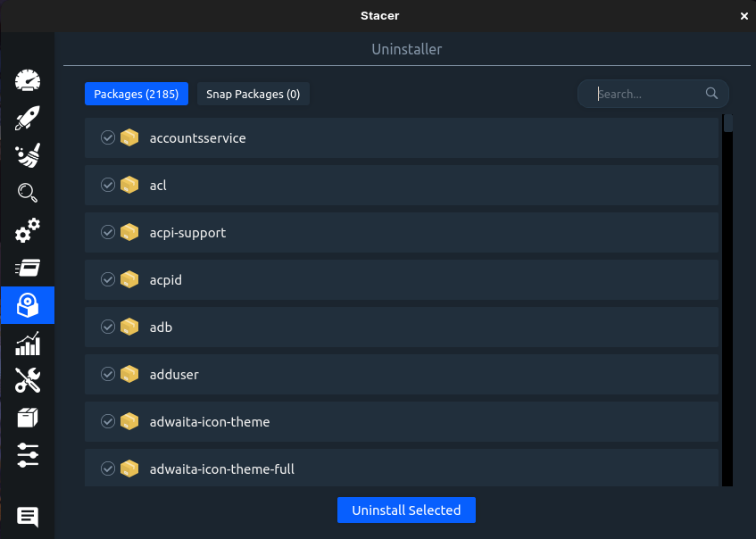Open the Dashboard speedometer icon
This screenshot has width=756, height=539.
28,80
